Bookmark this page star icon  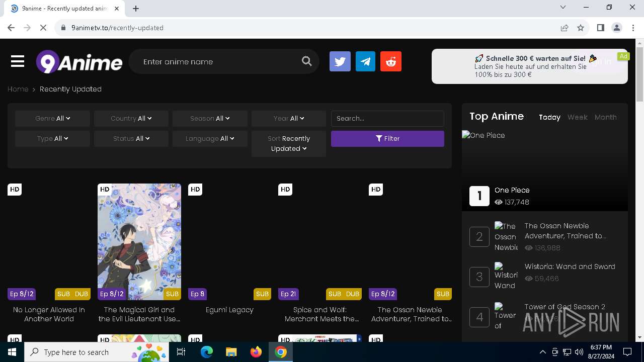(581, 28)
